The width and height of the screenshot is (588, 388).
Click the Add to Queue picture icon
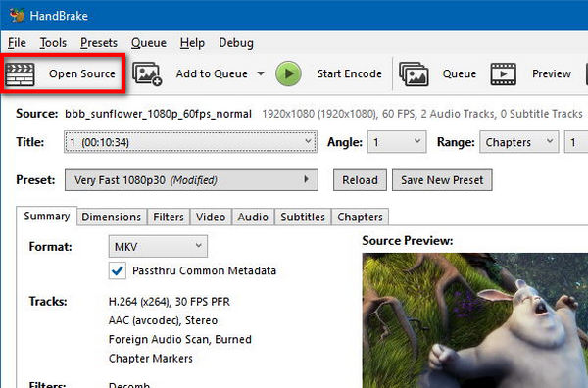[147, 73]
